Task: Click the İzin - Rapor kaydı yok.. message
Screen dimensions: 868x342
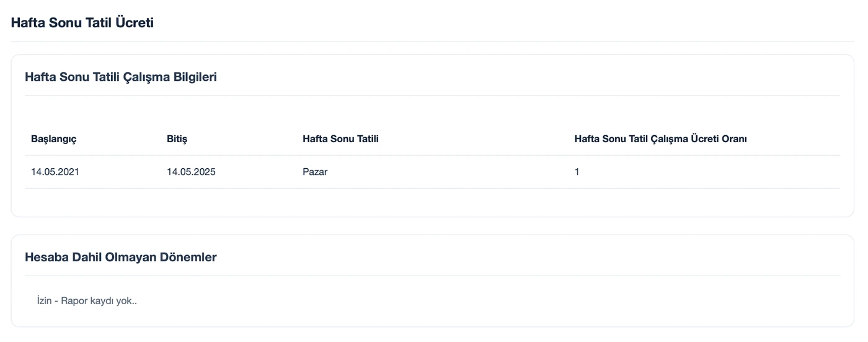Action: [x=87, y=301]
